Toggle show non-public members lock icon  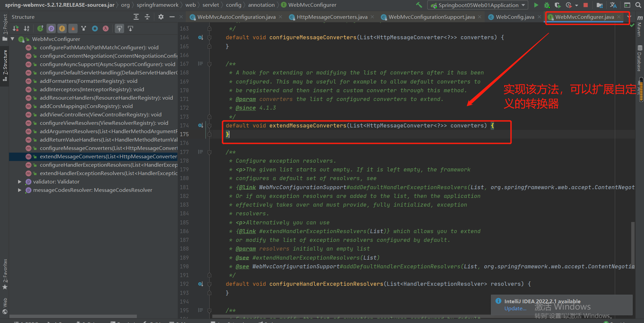tap(73, 29)
